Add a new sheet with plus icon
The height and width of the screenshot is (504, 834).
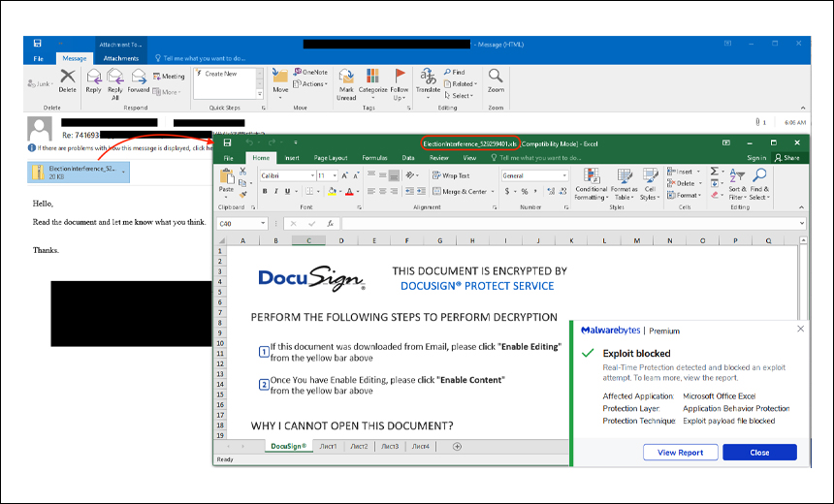[457, 447]
